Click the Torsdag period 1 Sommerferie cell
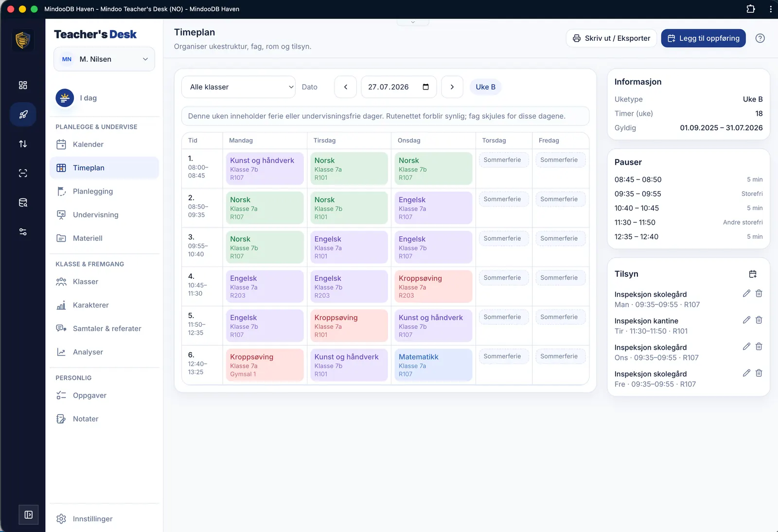Screen dimensions: 778x532 click(504, 160)
